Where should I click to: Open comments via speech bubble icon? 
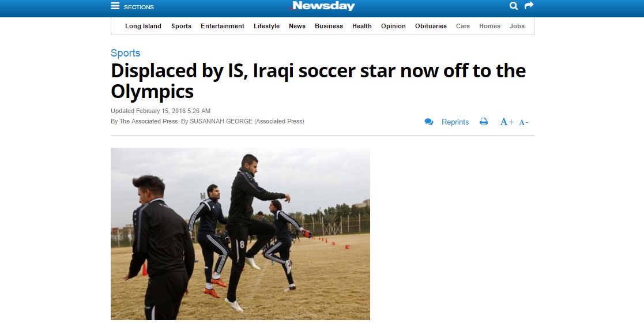tap(429, 122)
